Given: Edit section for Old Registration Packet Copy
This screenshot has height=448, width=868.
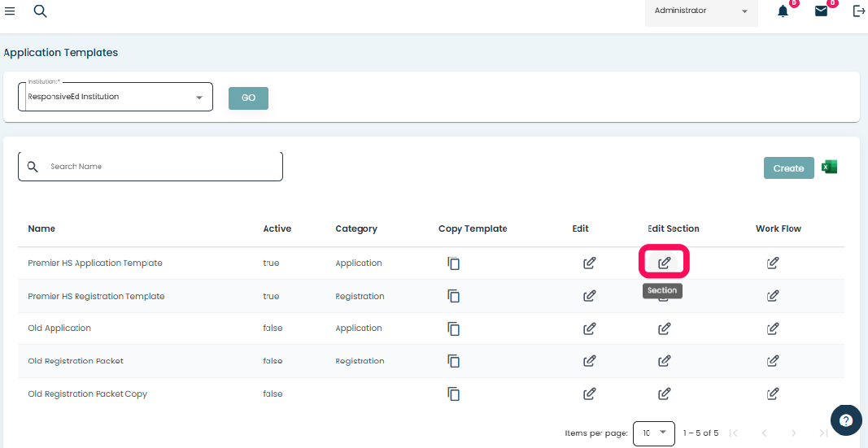Looking at the screenshot, I should (x=664, y=394).
